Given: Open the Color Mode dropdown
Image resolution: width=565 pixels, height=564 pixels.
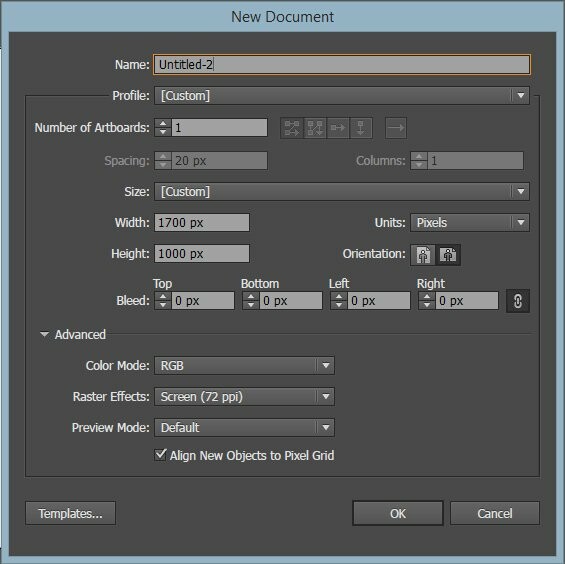Looking at the screenshot, I should 244,365.
